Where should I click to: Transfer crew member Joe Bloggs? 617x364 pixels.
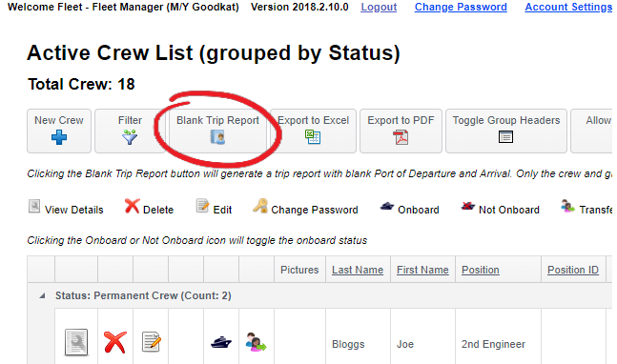pos(256,342)
